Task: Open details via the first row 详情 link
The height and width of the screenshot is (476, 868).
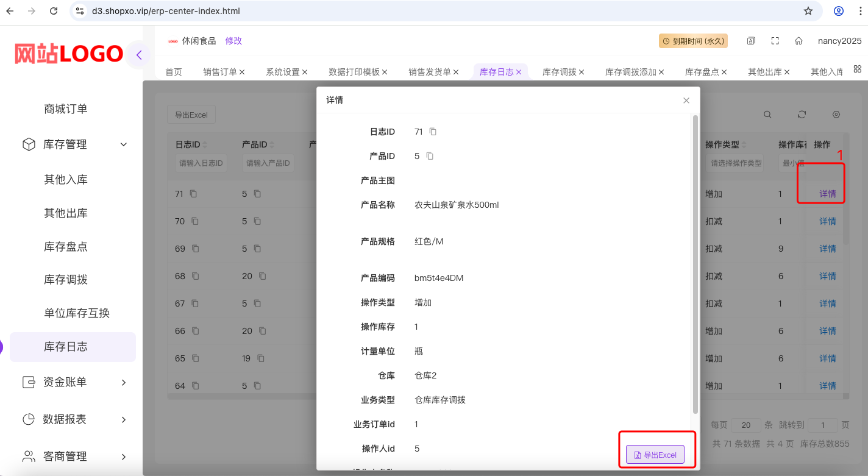Action: [827, 194]
